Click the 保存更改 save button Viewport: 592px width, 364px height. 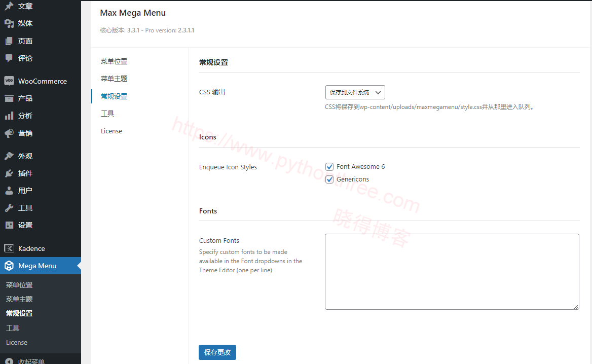click(217, 352)
